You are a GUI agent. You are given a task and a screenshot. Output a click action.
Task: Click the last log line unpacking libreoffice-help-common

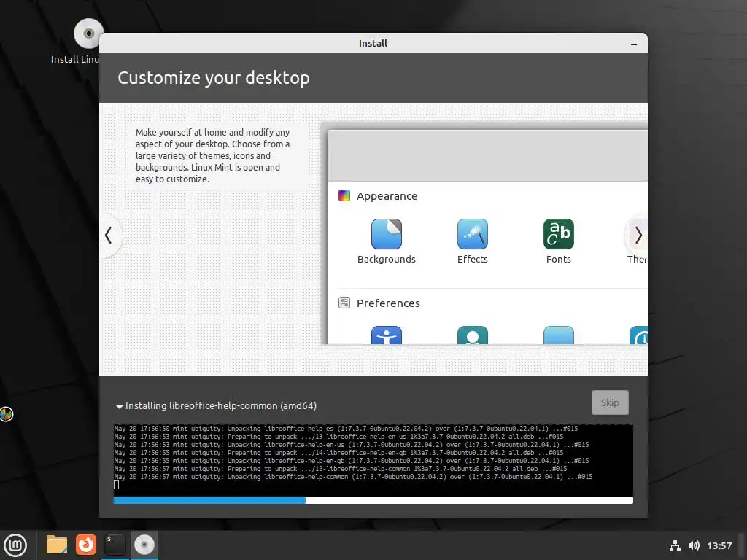[x=353, y=477]
